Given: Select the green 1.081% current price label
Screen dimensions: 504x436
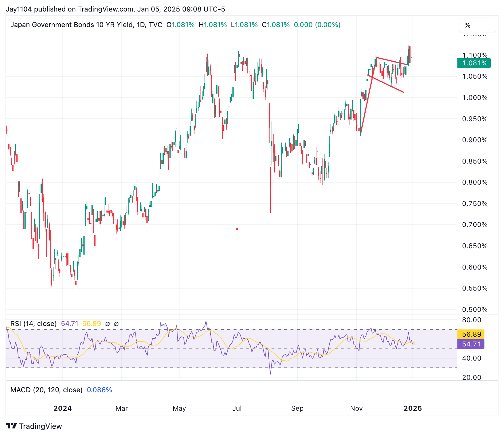Looking at the screenshot, I should point(474,63).
